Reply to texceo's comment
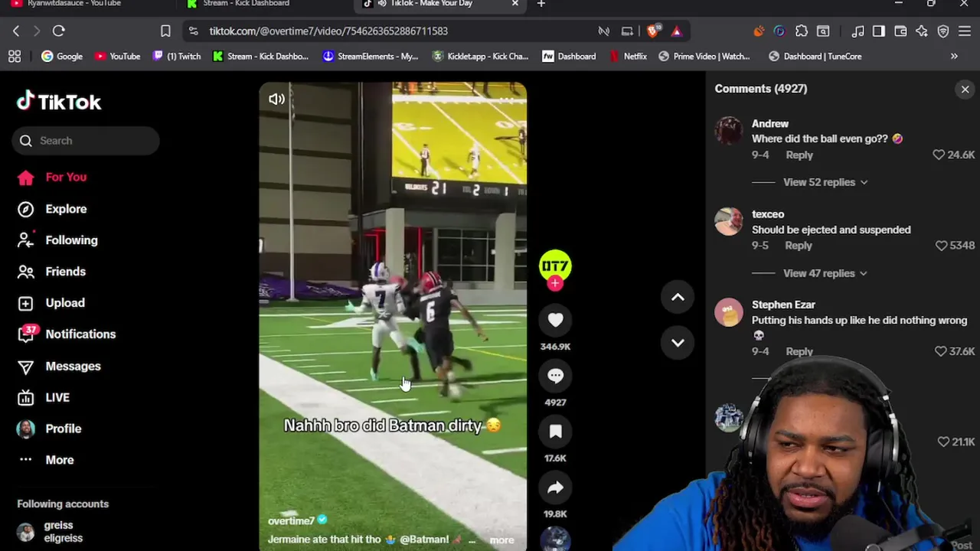Image resolution: width=980 pixels, height=551 pixels. [798, 246]
